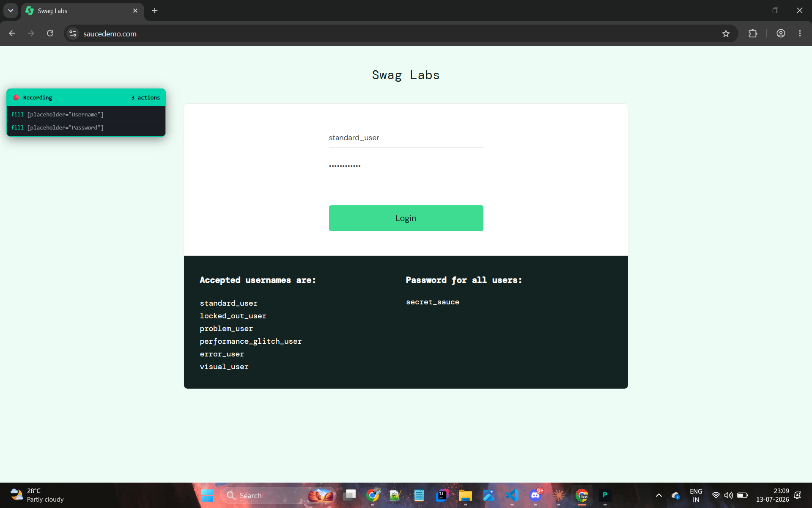Screen dimensions: 812x508
Task: Select the fill Password recorded action
Action: tap(86, 127)
